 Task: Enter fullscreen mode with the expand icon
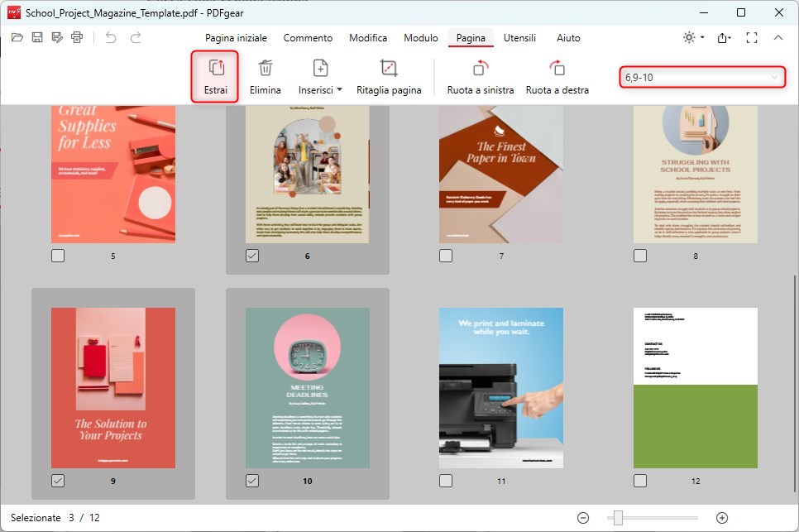(751, 37)
